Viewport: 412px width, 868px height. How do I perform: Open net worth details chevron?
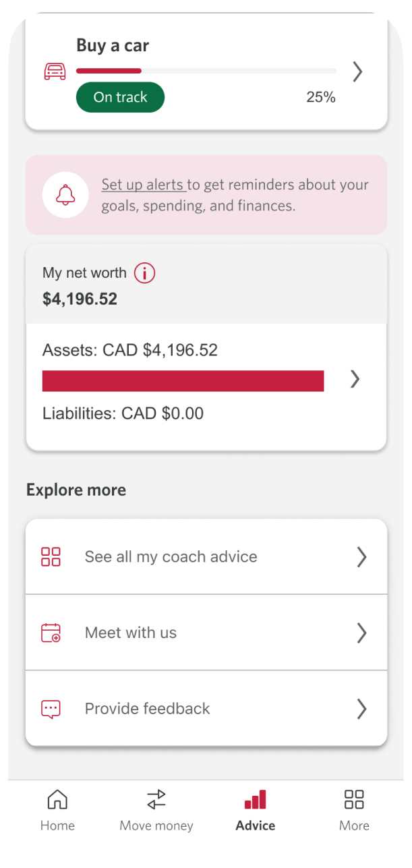[x=355, y=380]
